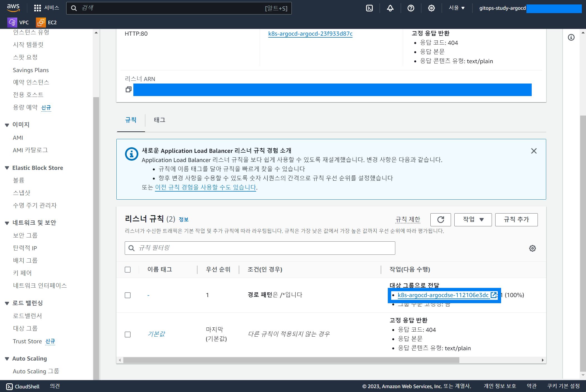Viewport: 586px width, 392px height.
Task: Click the VPC service shortcut icon
Action: coord(12,22)
